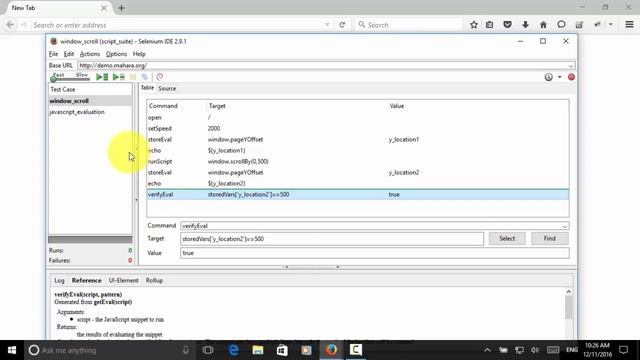Click the Firefox reload button

click(342, 25)
